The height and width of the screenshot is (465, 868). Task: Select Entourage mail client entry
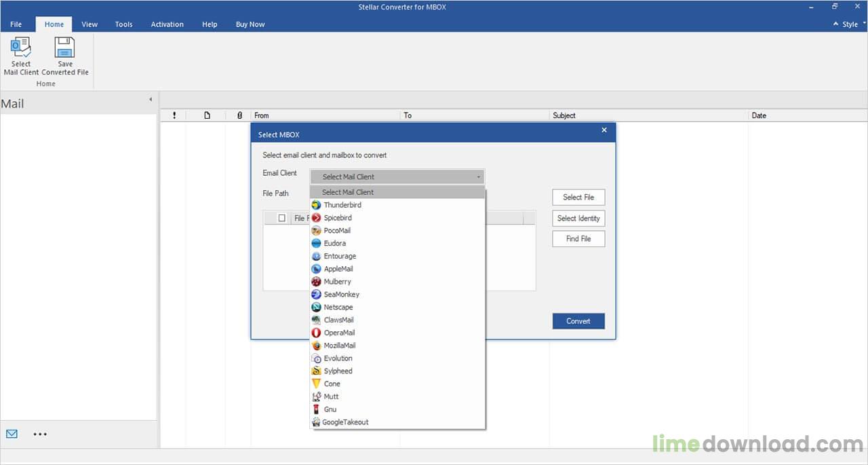pyautogui.click(x=398, y=256)
